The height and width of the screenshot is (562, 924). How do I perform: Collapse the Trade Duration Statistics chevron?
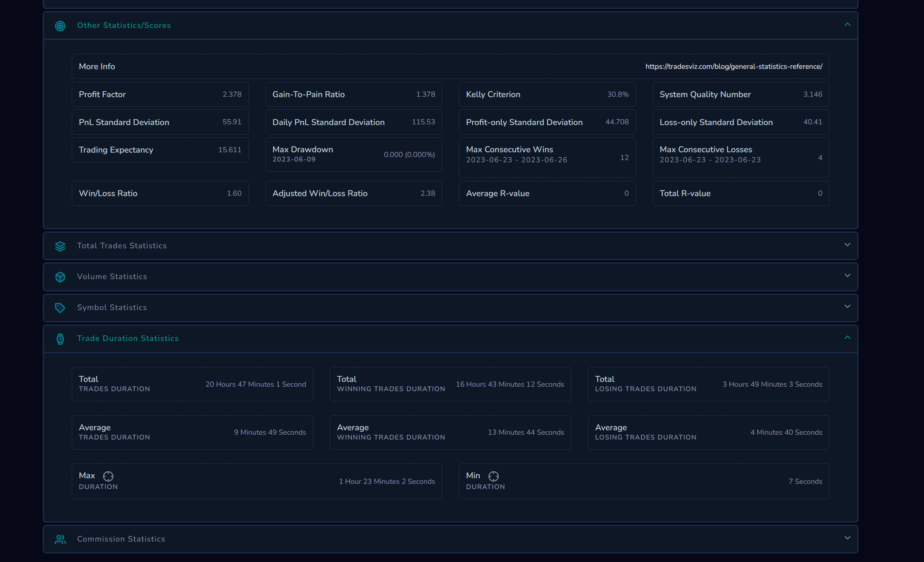click(x=847, y=338)
